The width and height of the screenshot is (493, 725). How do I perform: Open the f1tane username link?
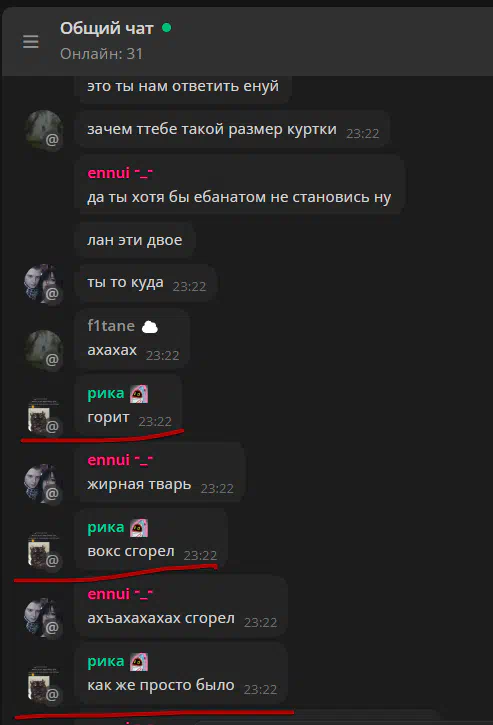pyautogui.click(x=111, y=326)
